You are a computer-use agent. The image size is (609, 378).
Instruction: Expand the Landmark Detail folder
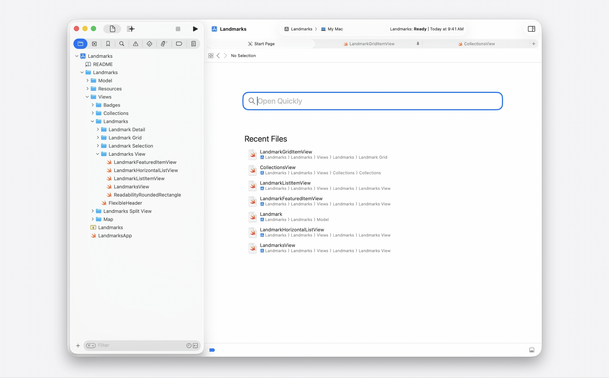click(98, 129)
